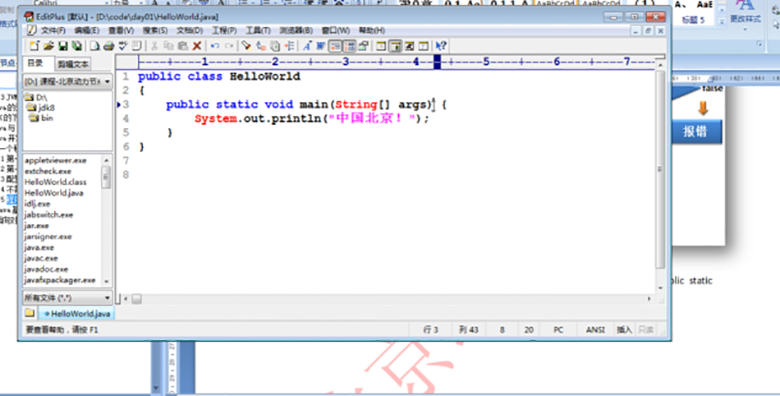Open Find with the flashlight icon
The width and height of the screenshot is (780, 396).
click(x=246, y=46)
